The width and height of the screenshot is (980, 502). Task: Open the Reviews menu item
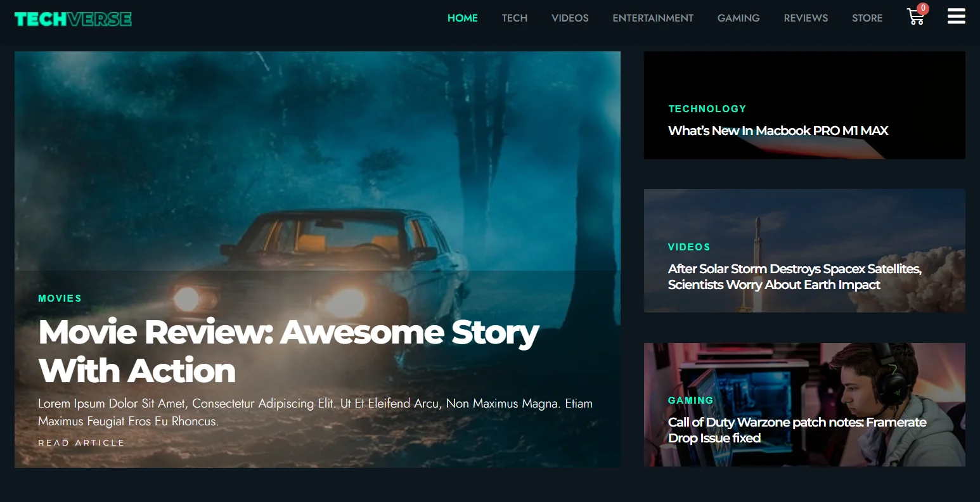tap(806, 18)
